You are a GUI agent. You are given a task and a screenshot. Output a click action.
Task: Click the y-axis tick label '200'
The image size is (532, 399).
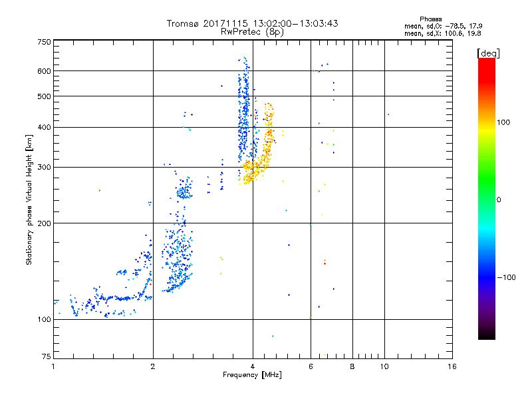click(45, 223)
